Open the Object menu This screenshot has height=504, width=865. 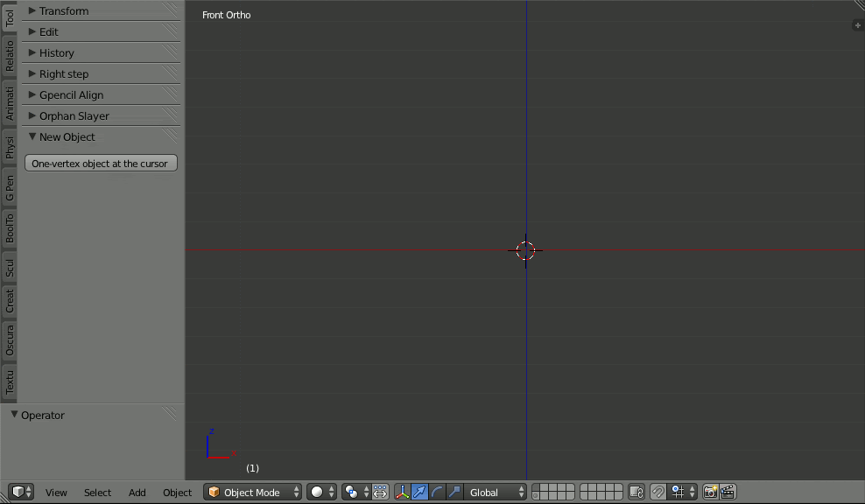pyautogui.click(x=177, y=493)
